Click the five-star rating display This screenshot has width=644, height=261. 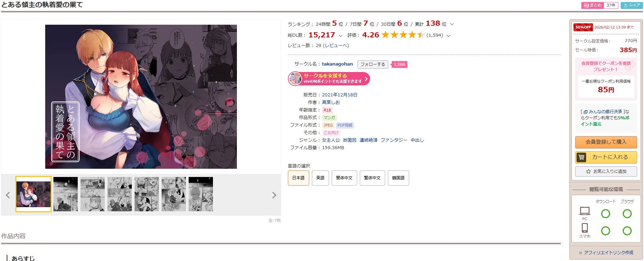[x=403, y=35]
